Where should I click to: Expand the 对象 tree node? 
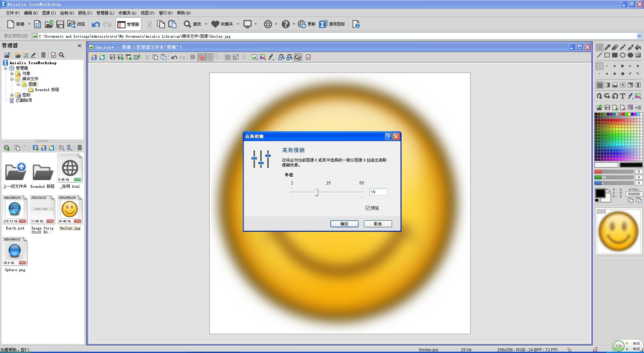point(12,74)
